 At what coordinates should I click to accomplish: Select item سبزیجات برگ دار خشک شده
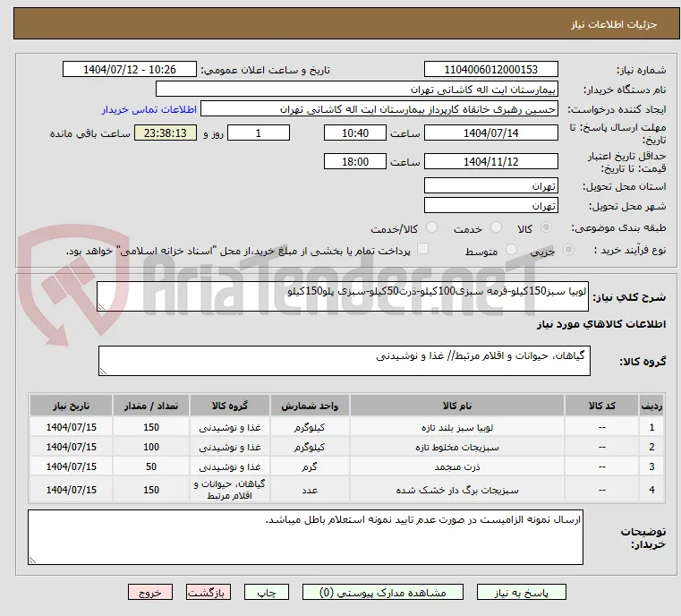pos(457,490)
